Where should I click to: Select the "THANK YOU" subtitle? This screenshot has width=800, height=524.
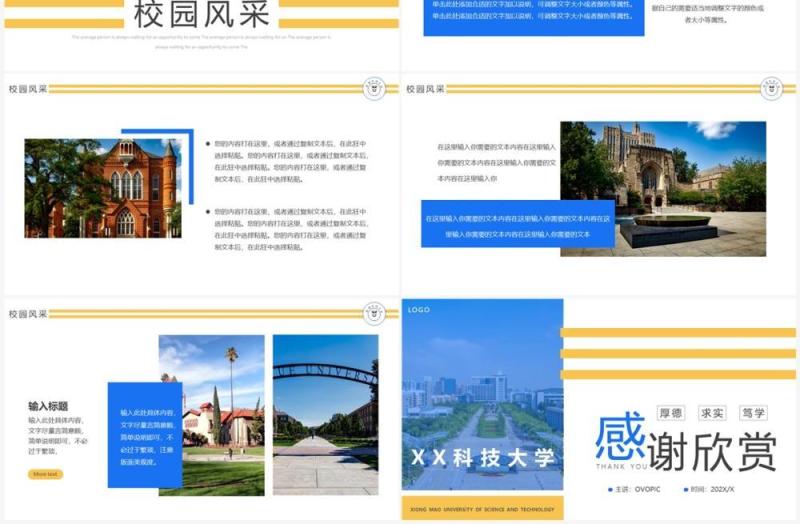tap(621, 466)
